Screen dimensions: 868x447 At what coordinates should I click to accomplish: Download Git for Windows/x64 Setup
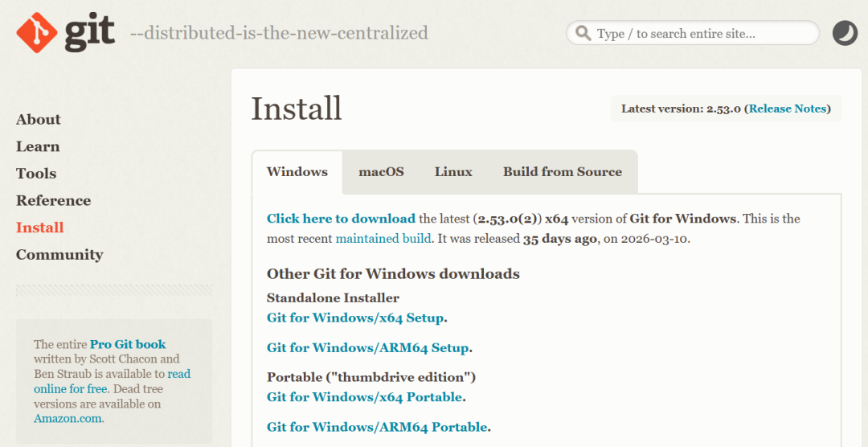click(x=355, y=318)
